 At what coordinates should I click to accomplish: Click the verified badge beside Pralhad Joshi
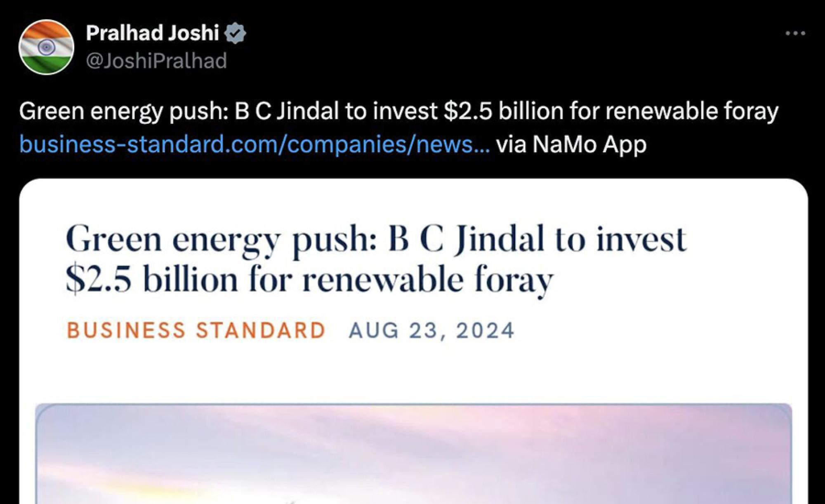pos(235,33)
